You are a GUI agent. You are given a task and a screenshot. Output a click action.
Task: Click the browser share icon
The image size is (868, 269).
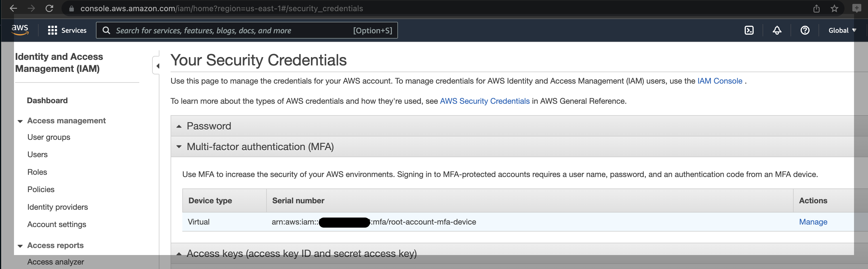coord(817,8)
